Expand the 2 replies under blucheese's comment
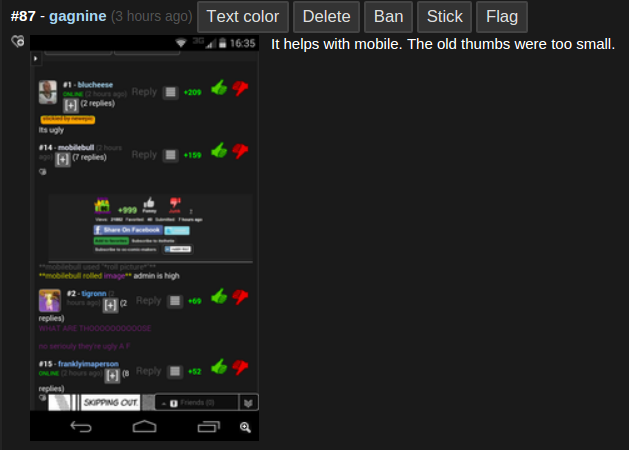Screen dimensions: 629x450 click(x=71, y=105)
